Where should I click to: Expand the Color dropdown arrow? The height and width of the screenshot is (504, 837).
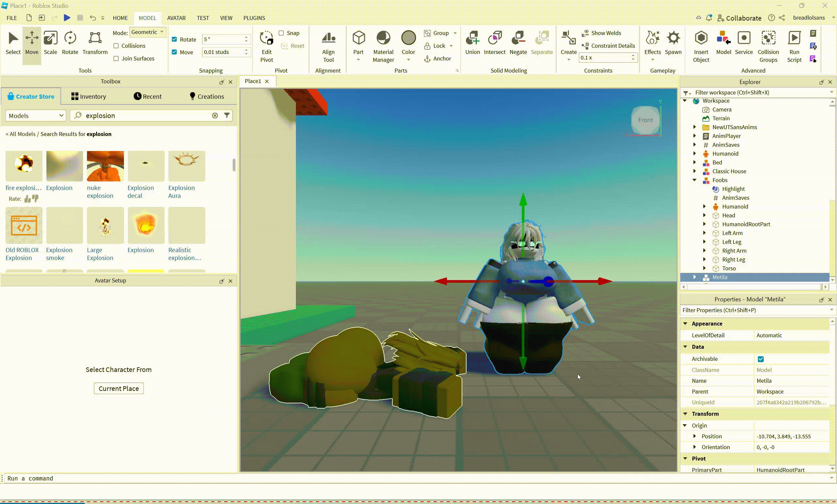408,60
